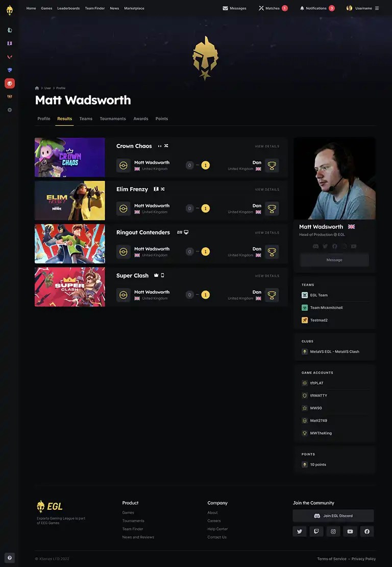
Task: View details for Crown Chaos match
Action: coord(267,147)
